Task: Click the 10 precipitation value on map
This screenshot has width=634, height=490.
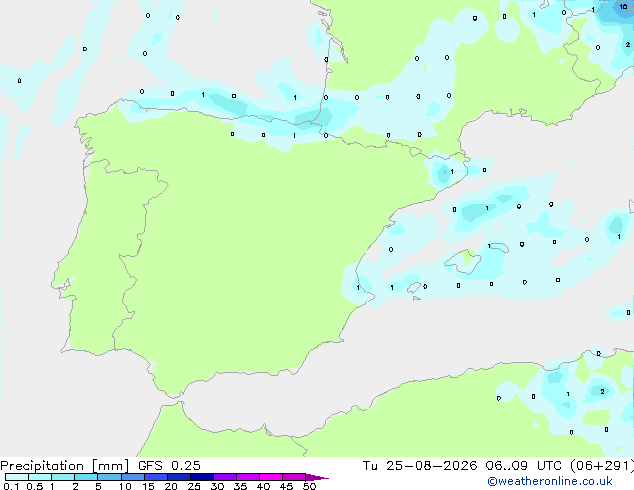Action: pos(623,6)
